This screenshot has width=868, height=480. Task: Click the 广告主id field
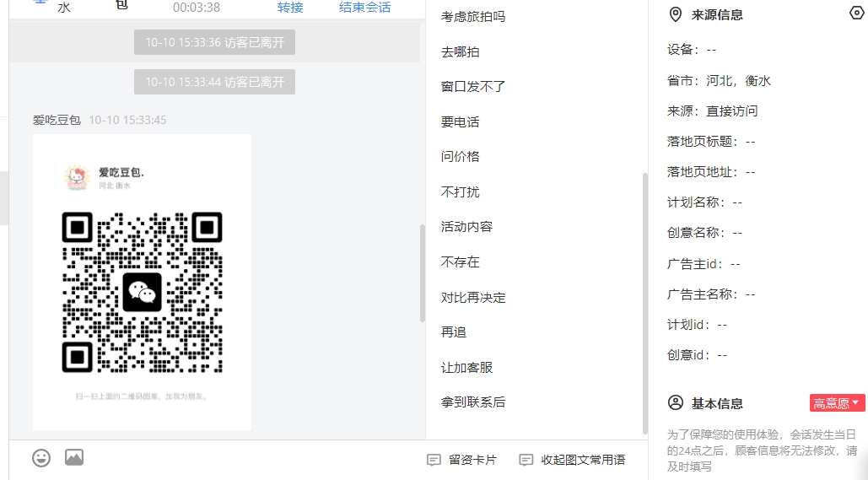coord(704,264)
